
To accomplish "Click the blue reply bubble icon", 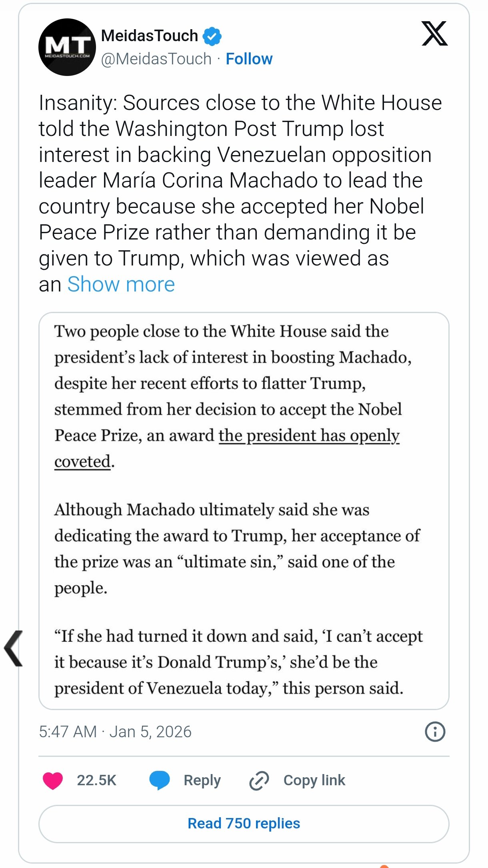I will [x=159, y=780].
